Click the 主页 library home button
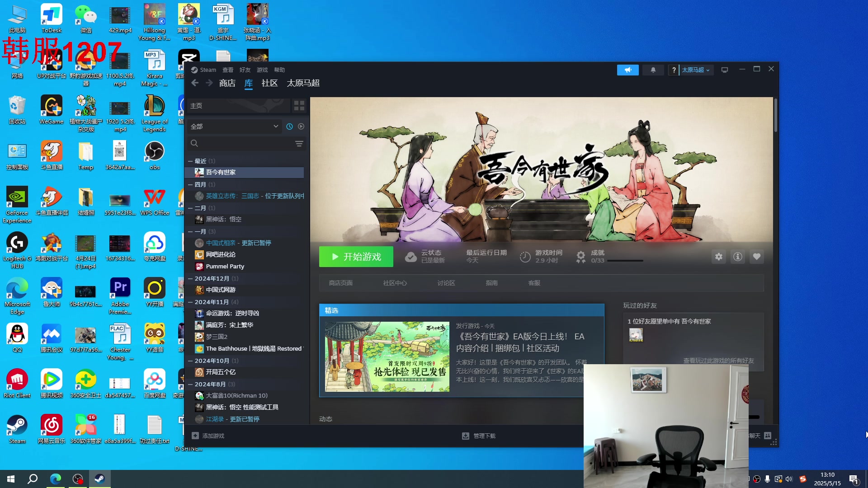 (238, 106)
